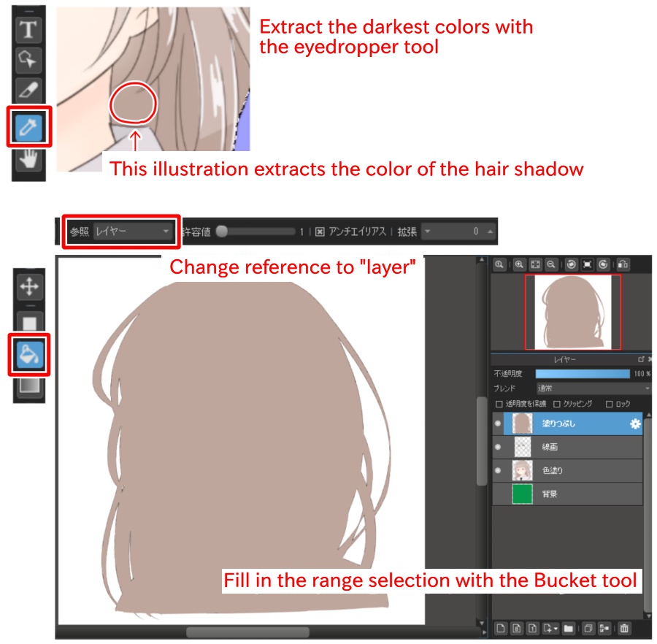Image resolution: width=657 pixels, height=644 pixels.
Task: Select the 塗りつぶし layer
Action: point(572,423)
